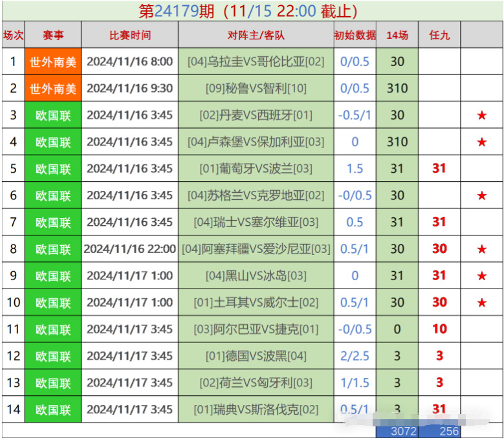Click the red star in the 卢森堡VS保加利亚 row
The height and width of the screenshot is (438, 504).
481,142
